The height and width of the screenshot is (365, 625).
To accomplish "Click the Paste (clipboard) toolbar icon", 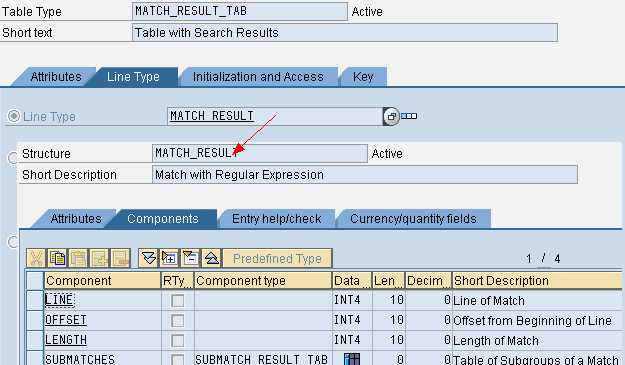I will [x=79, y=258].
